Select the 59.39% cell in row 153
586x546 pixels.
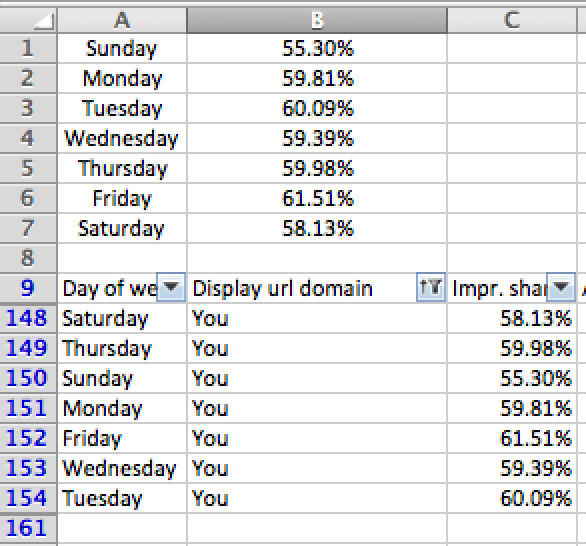(x=512, y=468)
